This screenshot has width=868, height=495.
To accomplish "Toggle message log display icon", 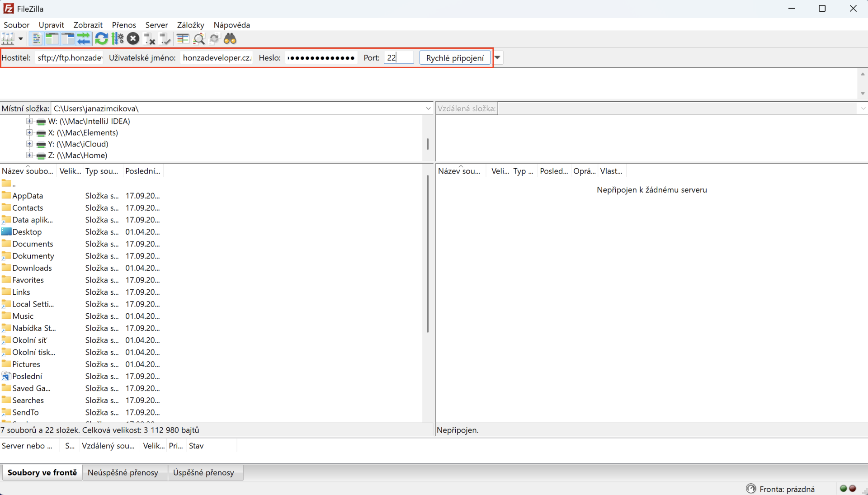I will 36,39.
